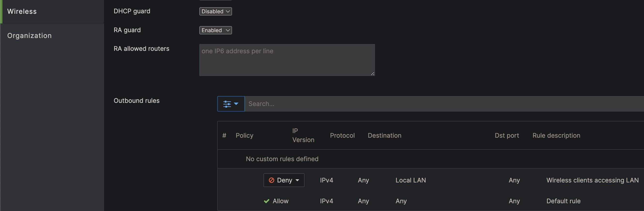The width and height of the screenshot is (644, 211).
Task: Select Wireless in the sidebar
Action: coord(22,12)
